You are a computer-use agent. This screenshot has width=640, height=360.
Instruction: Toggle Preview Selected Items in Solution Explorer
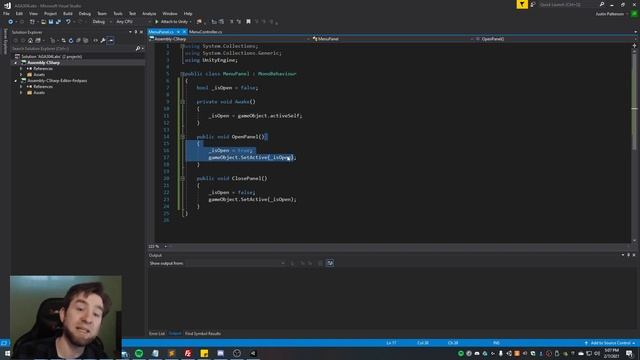(x=111, y=40)
